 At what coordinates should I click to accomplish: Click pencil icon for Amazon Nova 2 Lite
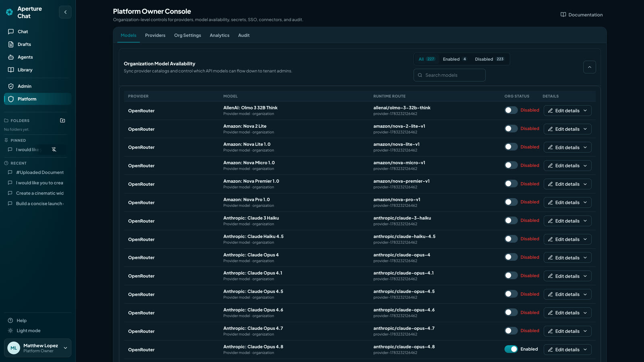550,129
